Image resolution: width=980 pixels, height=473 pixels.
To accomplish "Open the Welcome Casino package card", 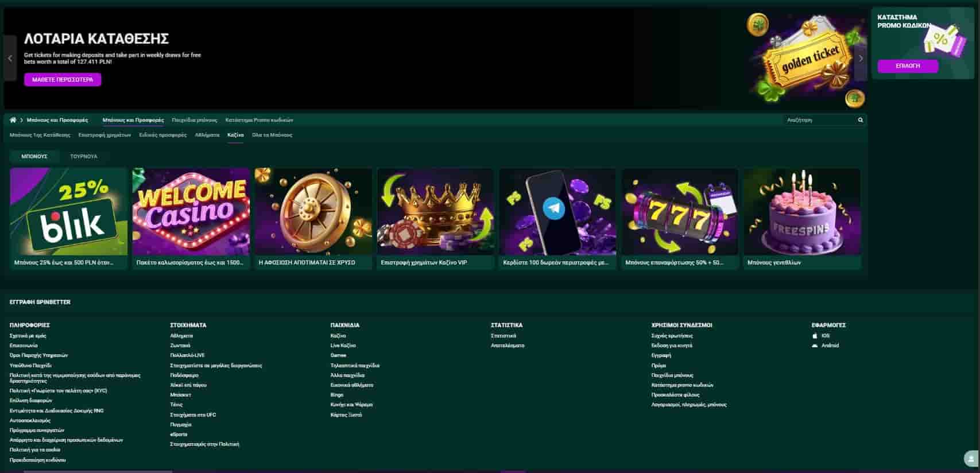I will point(191,219).
